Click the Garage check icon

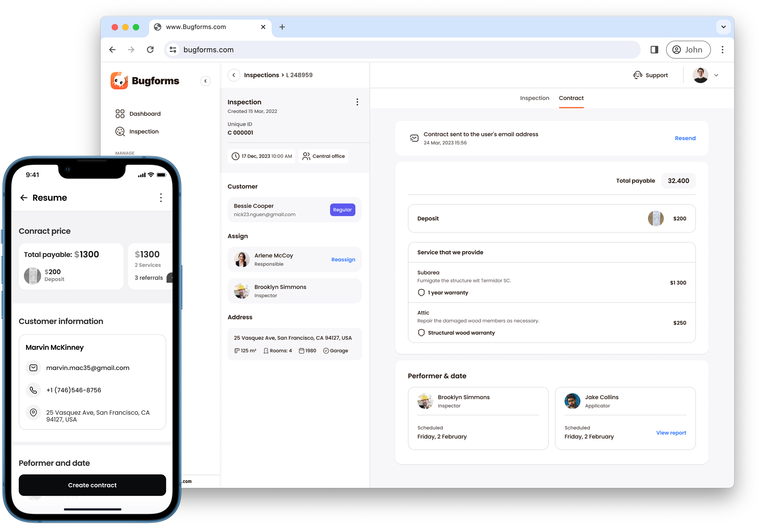pos(326,351)
